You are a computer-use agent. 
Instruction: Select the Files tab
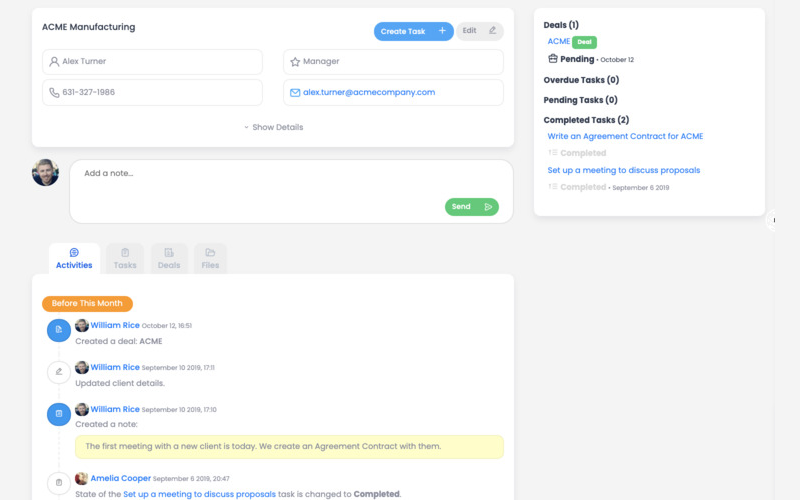pos(210,258)
